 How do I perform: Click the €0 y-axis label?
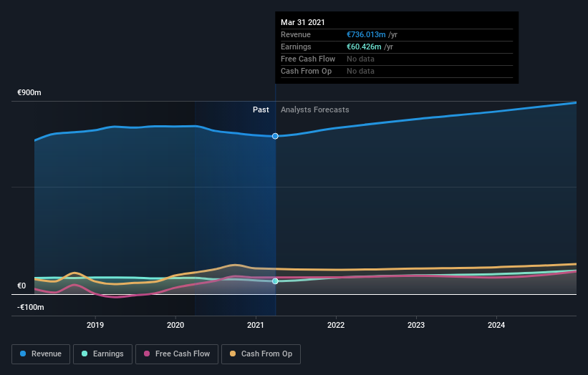(x=21, y=286)
